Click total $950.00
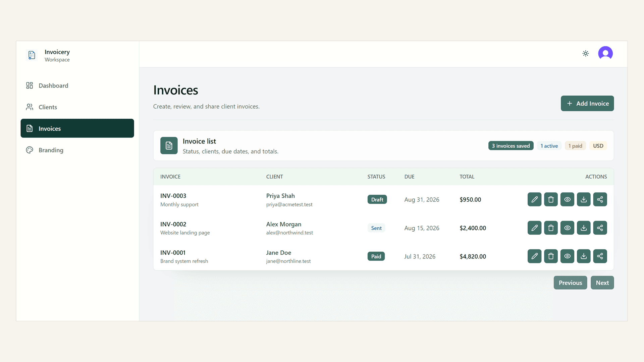This screenshot has width=644, height=362. (x=470, y=200)
